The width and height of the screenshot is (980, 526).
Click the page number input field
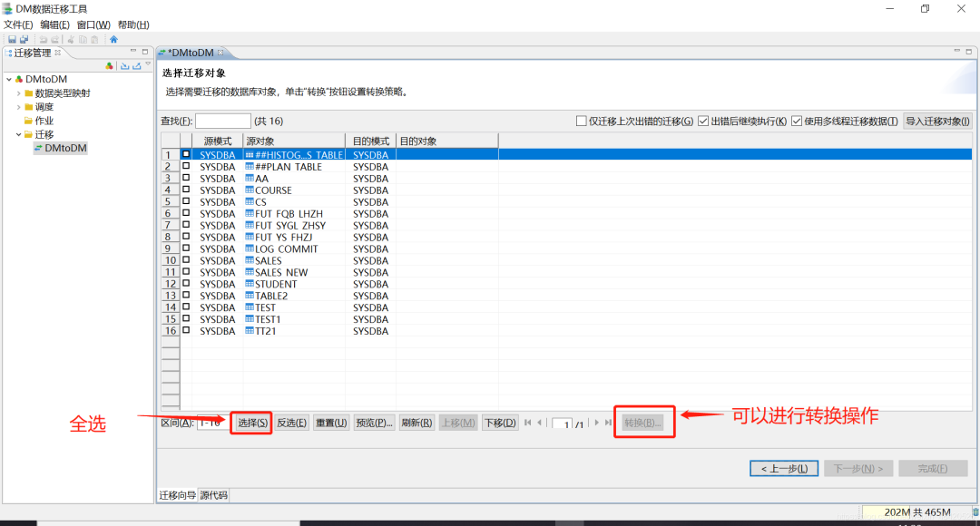tap(562, 424)
